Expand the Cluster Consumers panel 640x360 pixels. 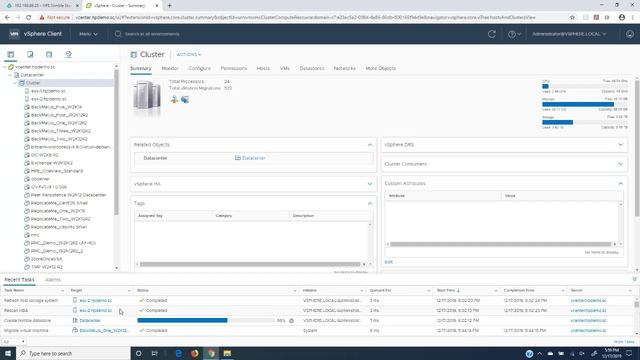tap(620, 164)
